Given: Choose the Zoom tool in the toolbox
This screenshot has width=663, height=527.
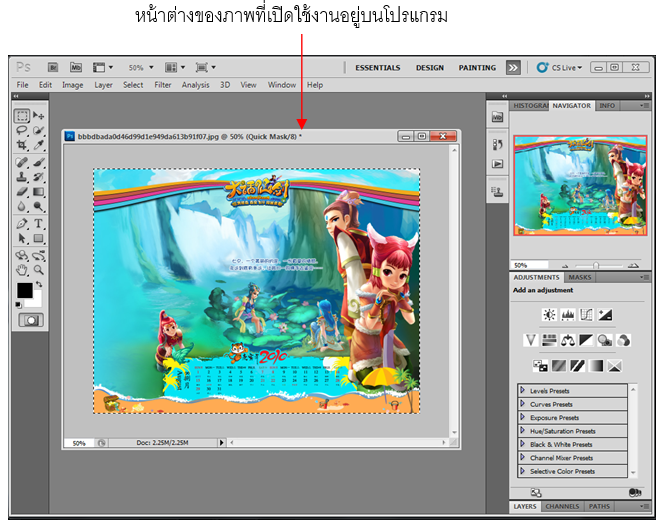Looking at the screenshot, I should pyautogui.click(x=39, y=269).
